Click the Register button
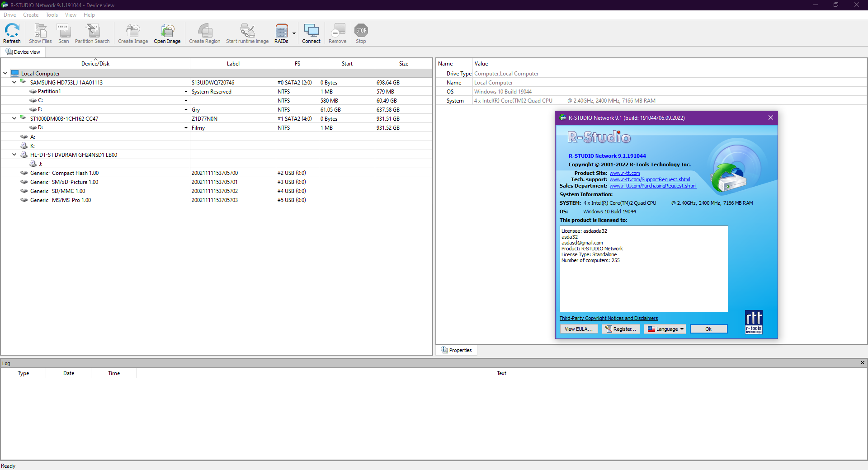This screenshot has width=868, height=470. click(621, 329)
